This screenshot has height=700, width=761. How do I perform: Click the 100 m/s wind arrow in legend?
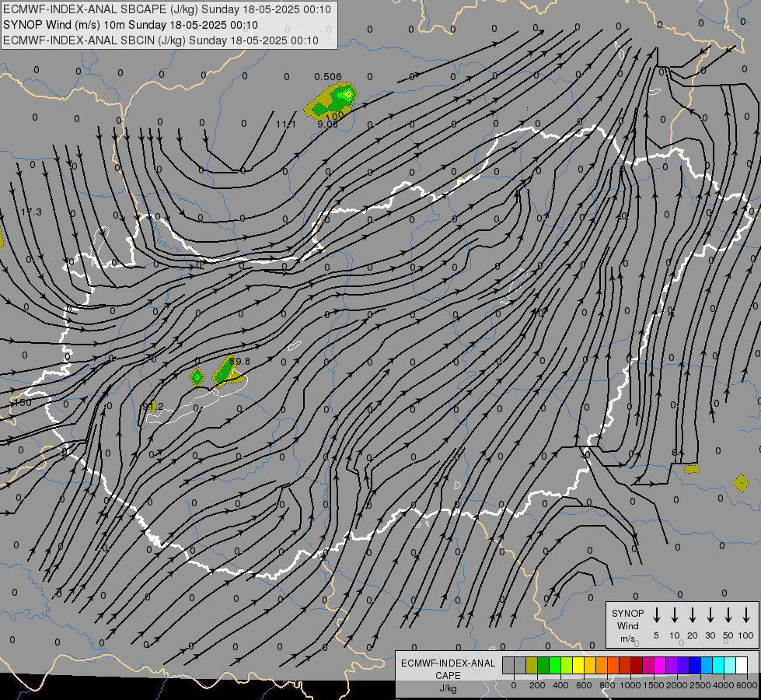746,615
